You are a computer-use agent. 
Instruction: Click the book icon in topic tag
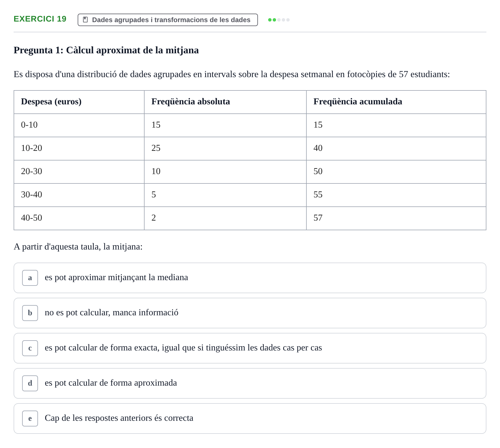[85, 20]
